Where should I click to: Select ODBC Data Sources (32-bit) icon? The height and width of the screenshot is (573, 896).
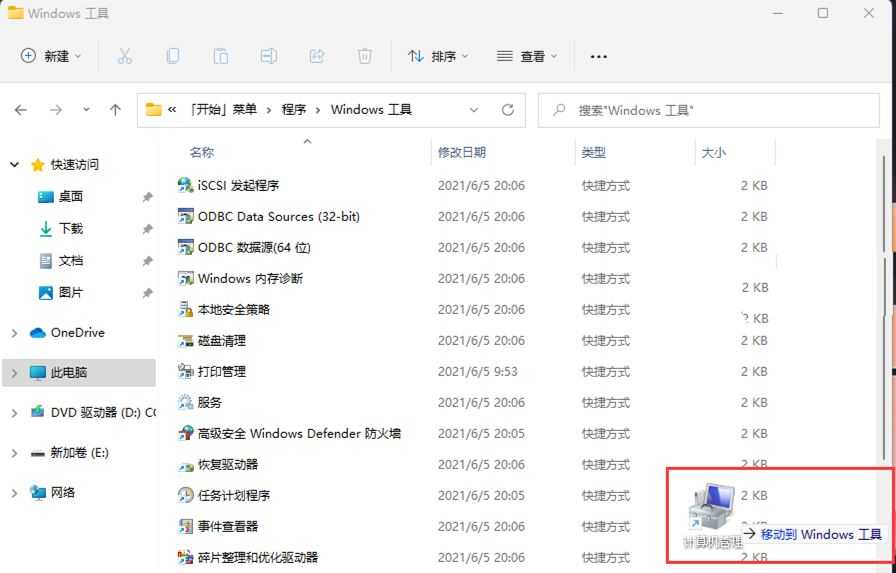[186, 217]
